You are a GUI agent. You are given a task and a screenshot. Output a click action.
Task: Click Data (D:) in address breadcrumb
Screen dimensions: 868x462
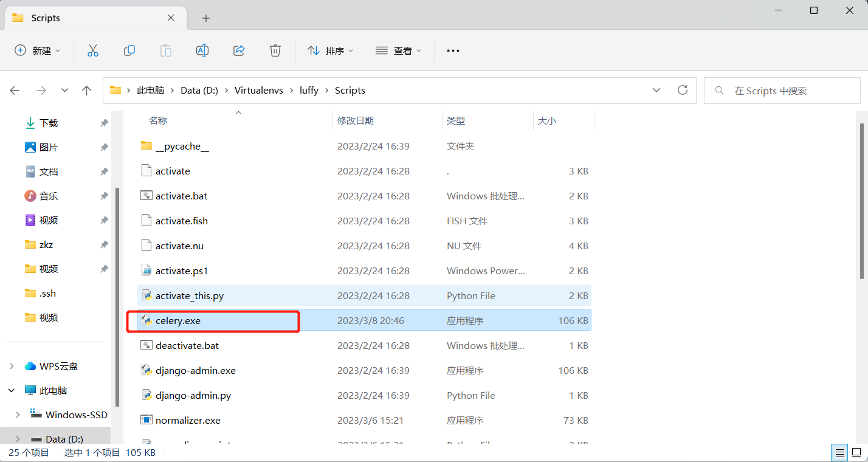coord(199,91)
